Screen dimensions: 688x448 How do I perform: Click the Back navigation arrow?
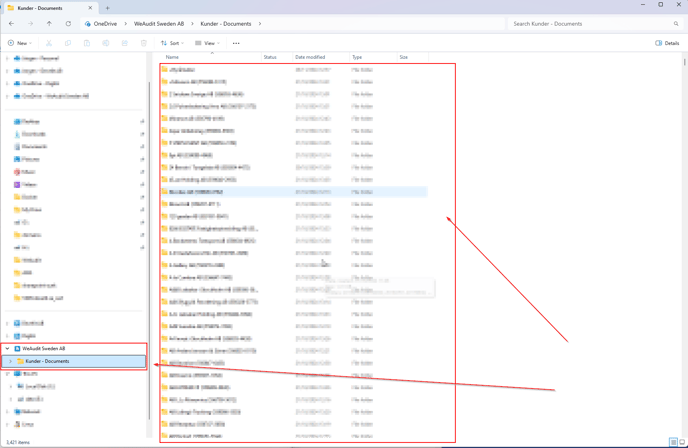[x=12, y=24]
